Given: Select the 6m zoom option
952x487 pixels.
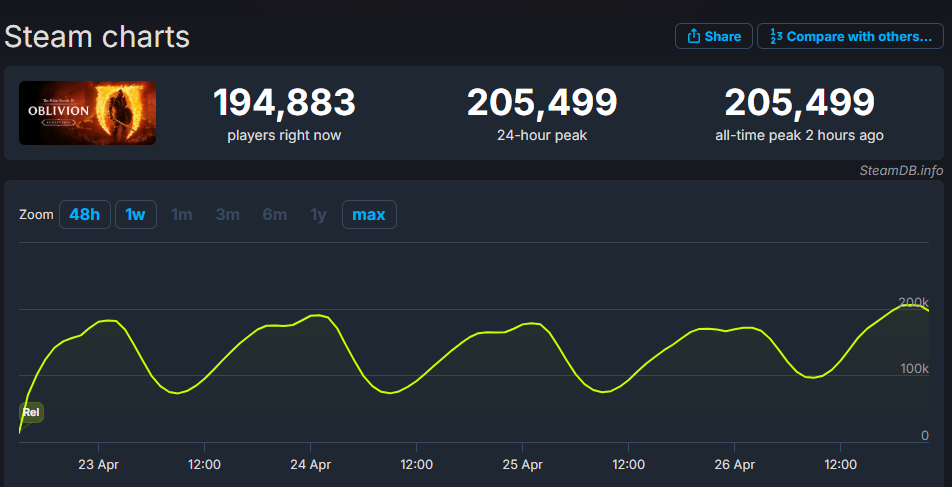Looking at the screenshot, I should 274,214.
